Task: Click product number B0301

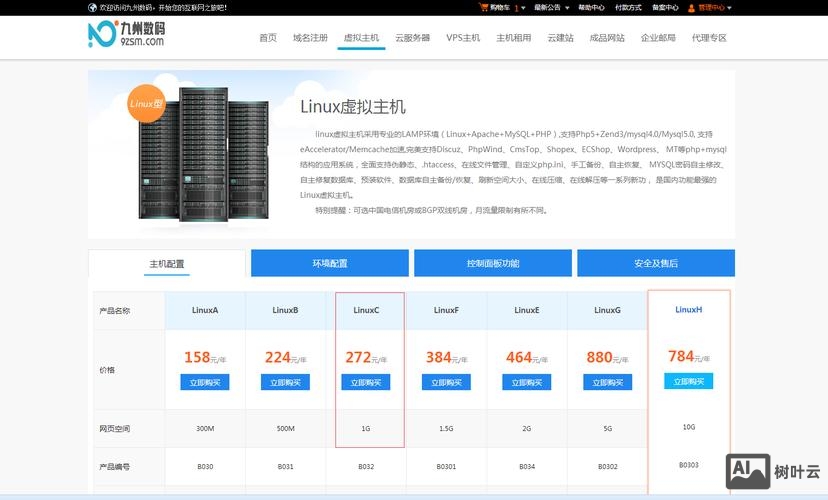Action: (446, 467)
